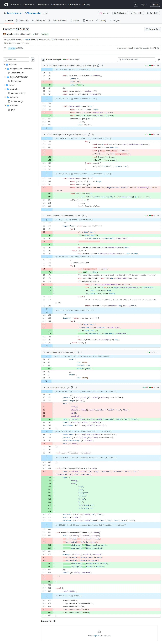
Task: Copy full commit SHA d4a6072
Action: coord(158,48)
